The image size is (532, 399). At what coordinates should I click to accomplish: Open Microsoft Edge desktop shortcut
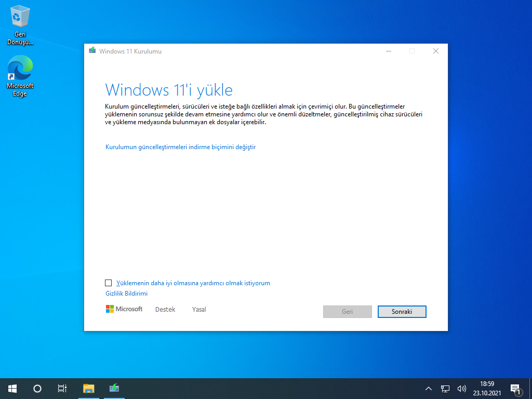[20, 76]
